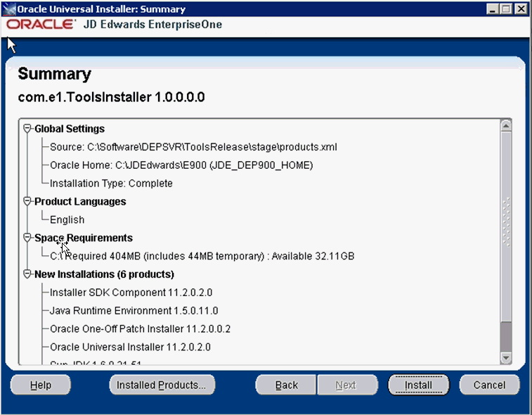Go Back to previous step
Image resolution: width=532 pixels, height=415 pixels.
pyautogui.click(x=286, y=385)
